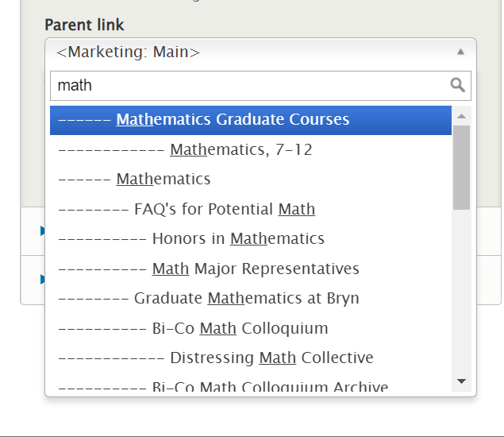The width and height of the screenshot is (504, 437).
Task: Choose Math Major Representatives
Action: click(x=255, y=269)
